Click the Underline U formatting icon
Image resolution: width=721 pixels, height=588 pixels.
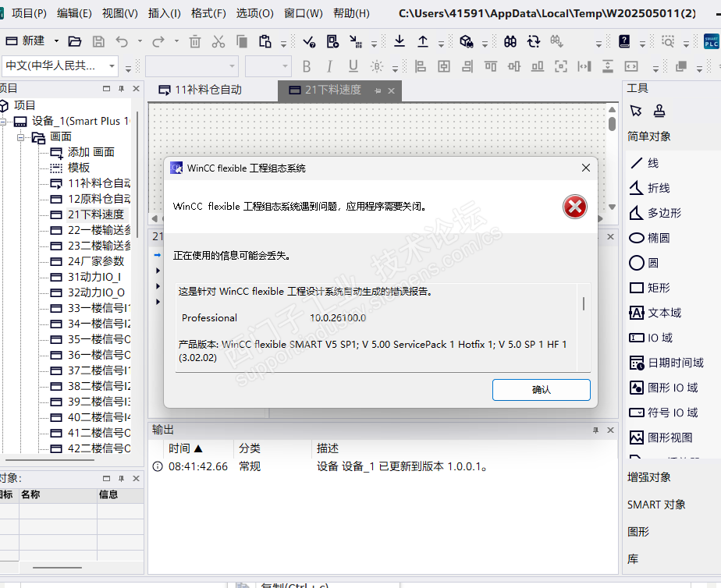coord(353,66)
